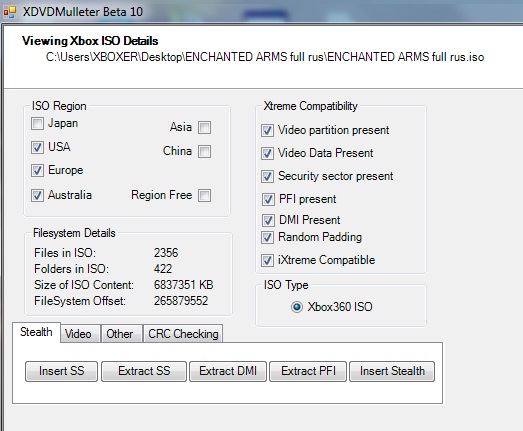This screenshot has width=523, height=431.
Task: Click the ISO file path text
Action: pos(265,57)
